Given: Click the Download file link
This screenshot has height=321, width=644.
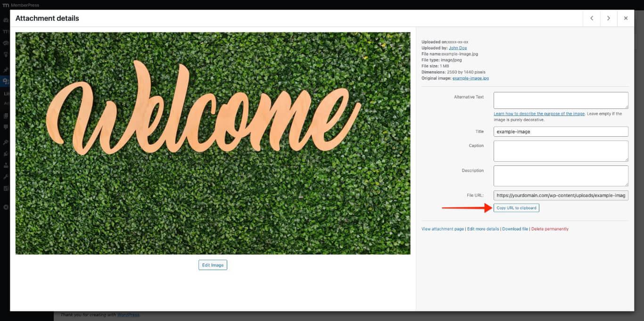Looking at the screenshot, I should [515, 229].
